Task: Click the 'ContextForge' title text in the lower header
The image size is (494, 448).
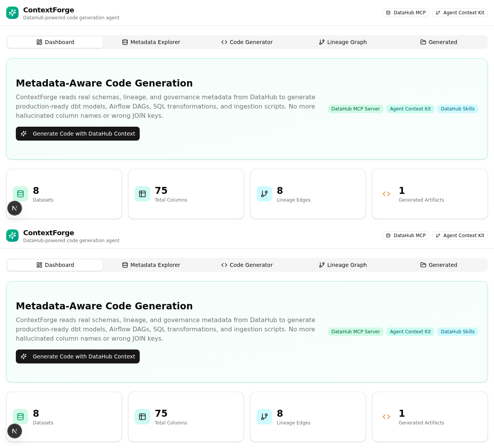Action: [49, 233]
